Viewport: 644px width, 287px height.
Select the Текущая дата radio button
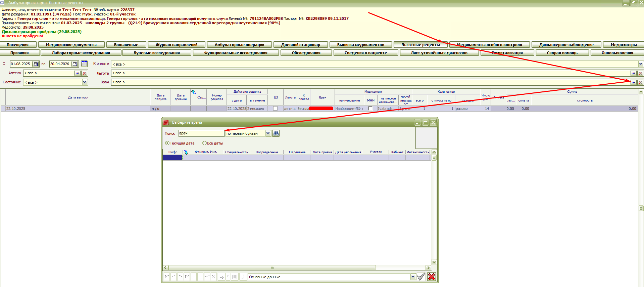(167, 143)
